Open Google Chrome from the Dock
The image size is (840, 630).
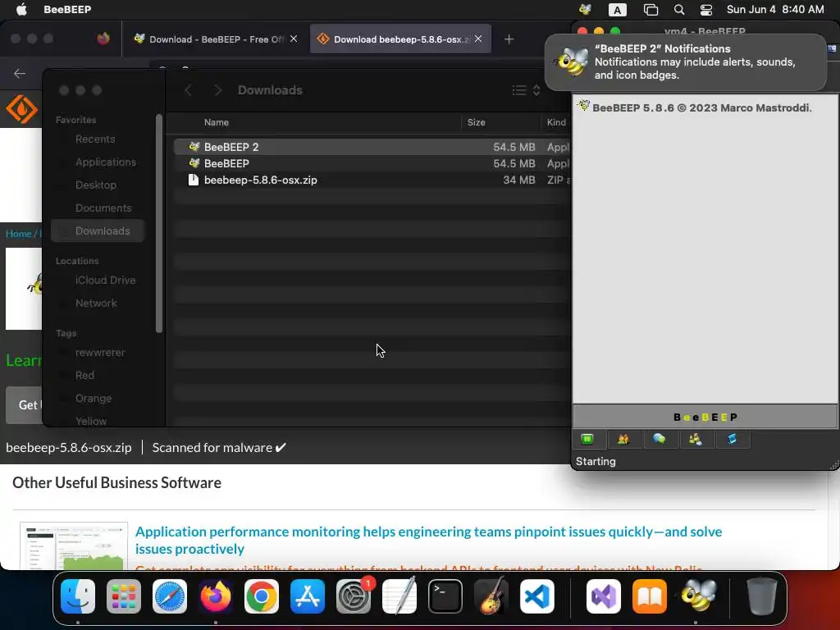pyautogui.click(x=262, y=596)
